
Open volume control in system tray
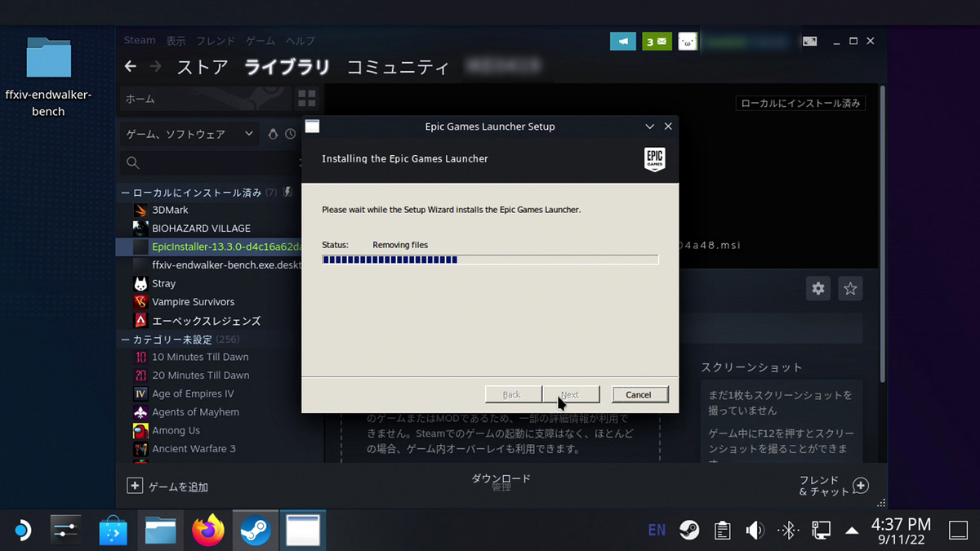coord(755,531)
